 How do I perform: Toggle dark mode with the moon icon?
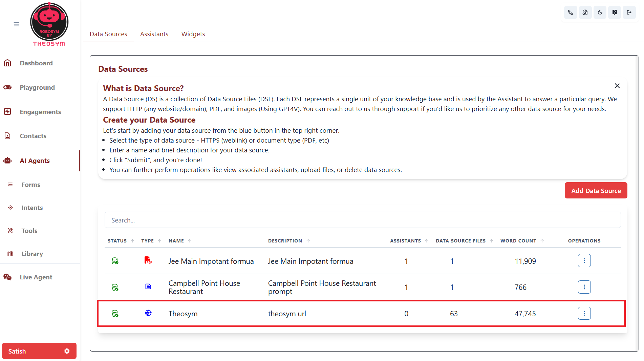click(x=600, y=13)
